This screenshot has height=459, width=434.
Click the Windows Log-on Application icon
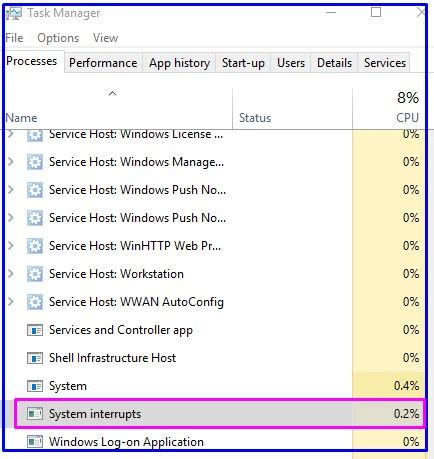[35, 442]
